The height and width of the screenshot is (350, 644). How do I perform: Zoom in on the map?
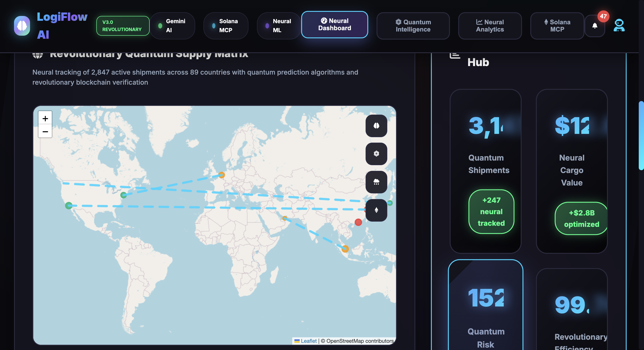tap(45, 118)
